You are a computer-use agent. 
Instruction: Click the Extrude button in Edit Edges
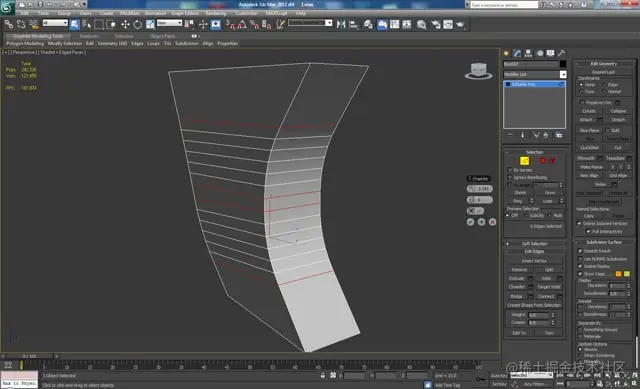click(x=517, y=278)
